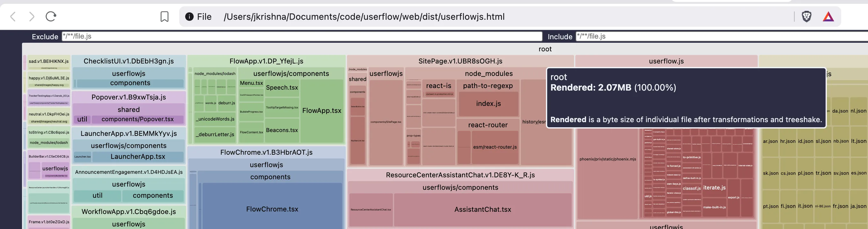The image size is (868, 229).
Task: Go back using the browser back arrow
Action: 13,17
